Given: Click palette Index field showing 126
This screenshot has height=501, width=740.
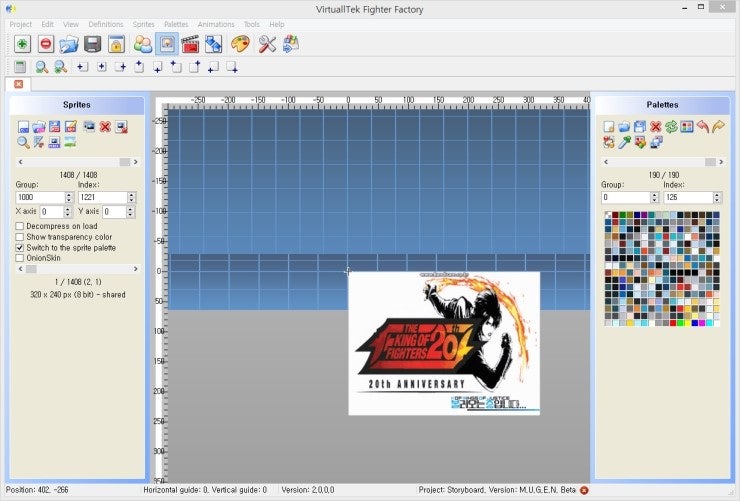Looking at the screenshot, I should coord(689,198).
